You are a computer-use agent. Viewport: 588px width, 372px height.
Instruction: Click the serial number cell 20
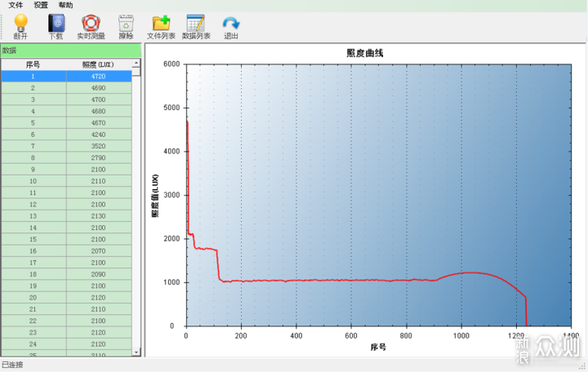[x=33, y=297]
